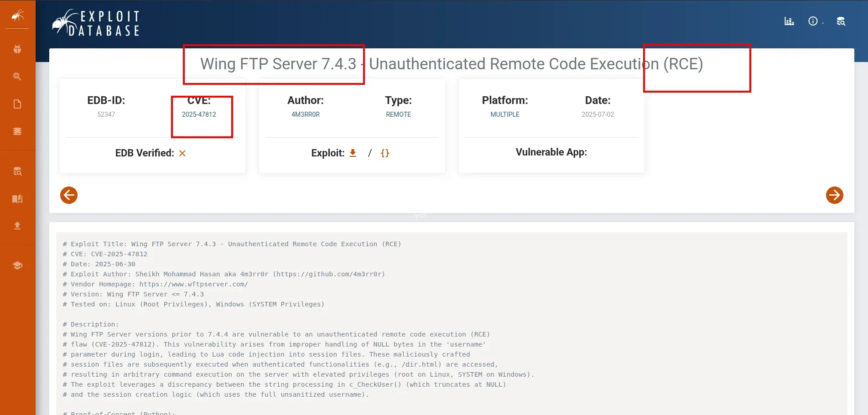The image size is (868, 415).
Task: Open the stats chart icon in header
Action: point(789,21)
